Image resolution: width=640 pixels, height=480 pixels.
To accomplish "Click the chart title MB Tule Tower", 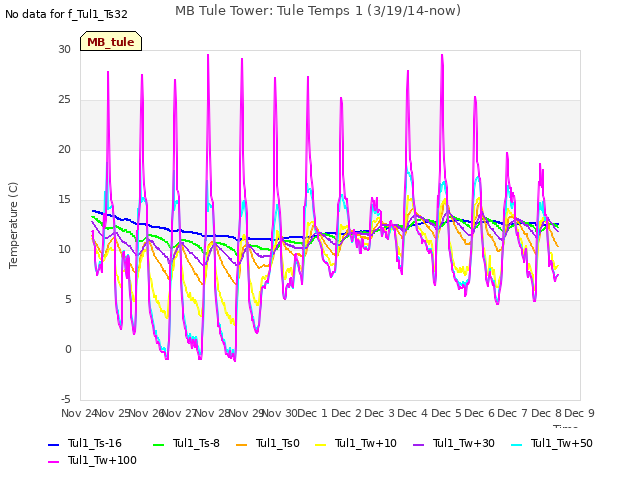I will click(318, 11).
